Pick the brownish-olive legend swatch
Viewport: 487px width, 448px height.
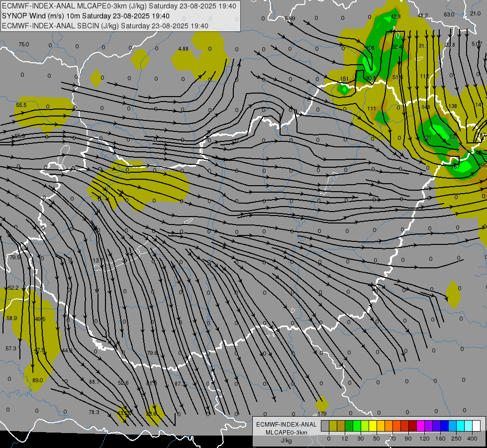pyautogui.click(x=341, y=426)
